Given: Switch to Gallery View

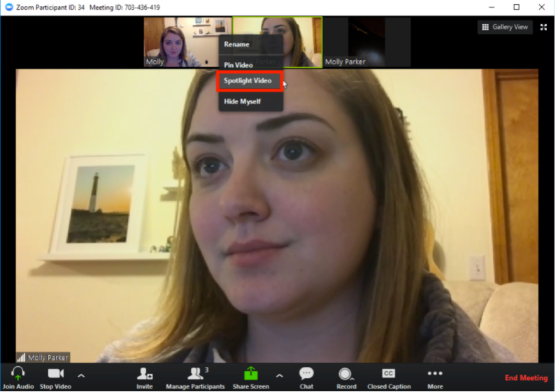Looking at the screenshot, I should pyautogui.click(x=505, y=27).
